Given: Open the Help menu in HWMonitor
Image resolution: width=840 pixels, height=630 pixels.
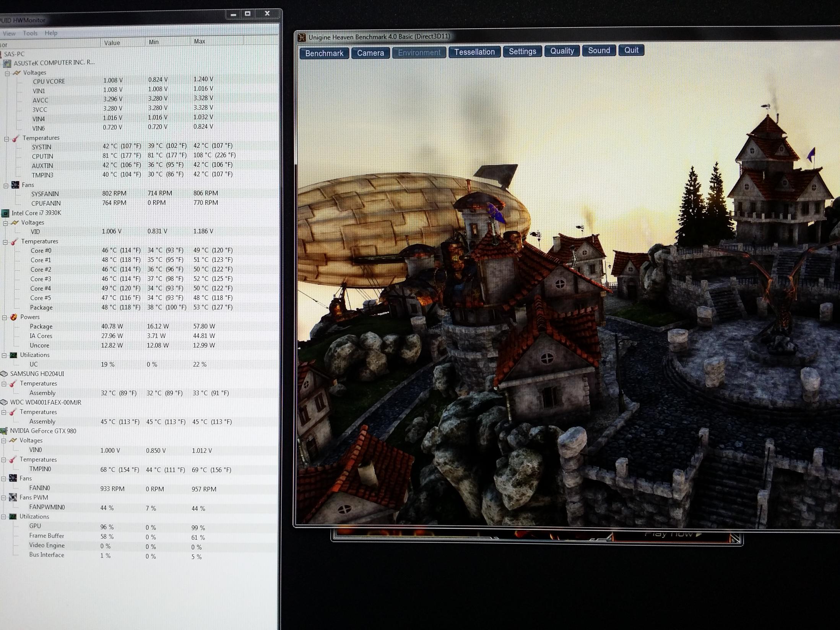Looking at the screenshot, I should point(51,33).
